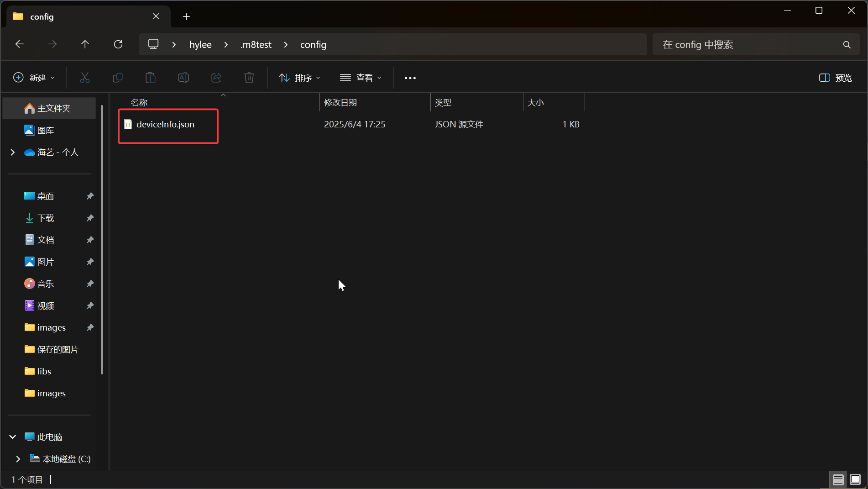Go up one folder level
The height and width of the screenshot is (489, 868).
pos(85,44)
